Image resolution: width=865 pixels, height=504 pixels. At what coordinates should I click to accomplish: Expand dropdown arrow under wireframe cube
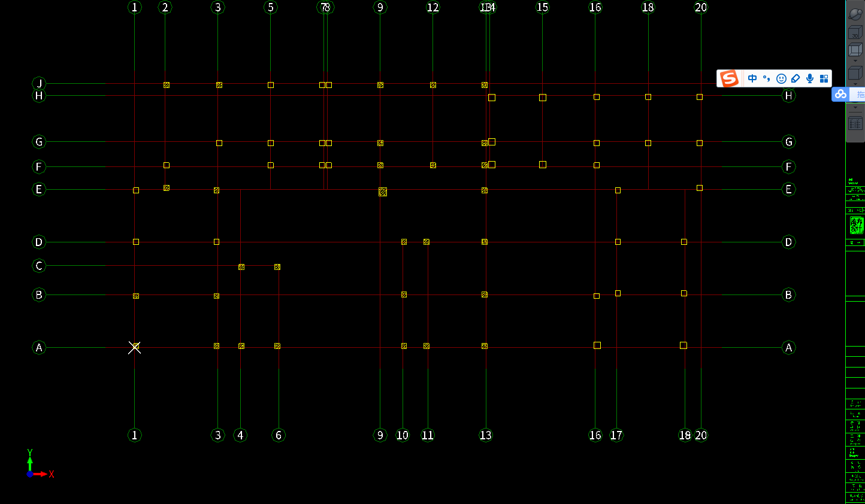[855, 60]
